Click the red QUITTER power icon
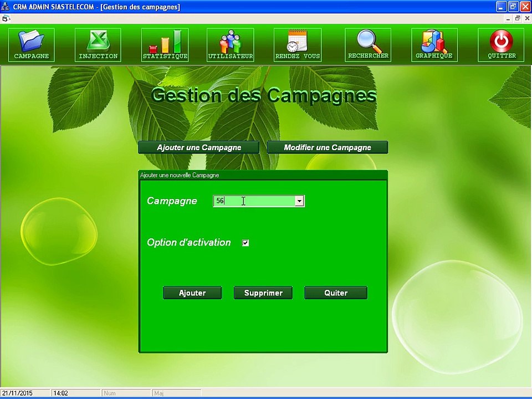Image resolution: width=532 pixels, height=399 pixels. point(501,45)
